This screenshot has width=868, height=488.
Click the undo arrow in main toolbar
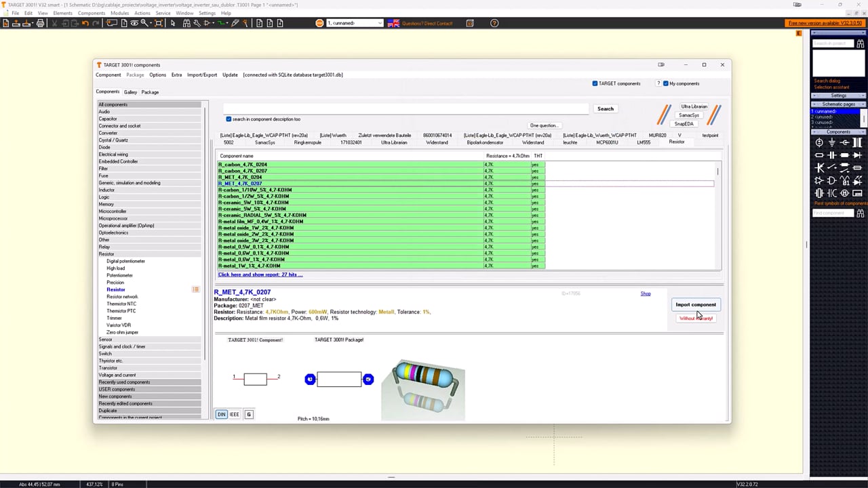tap(85, 23)
